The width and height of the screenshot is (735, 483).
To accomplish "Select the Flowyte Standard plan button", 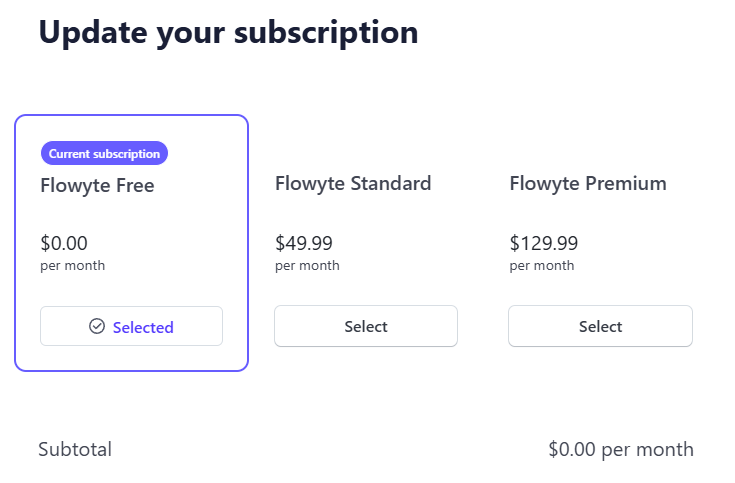I will click(x=366, y=326).
